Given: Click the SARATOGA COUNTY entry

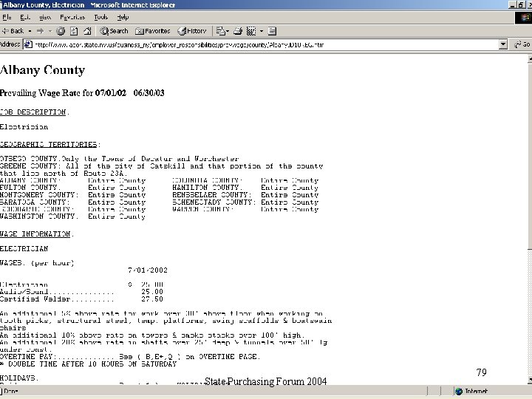Looking at the screenshot, I should pyautogui.click(x=73, y=202).
